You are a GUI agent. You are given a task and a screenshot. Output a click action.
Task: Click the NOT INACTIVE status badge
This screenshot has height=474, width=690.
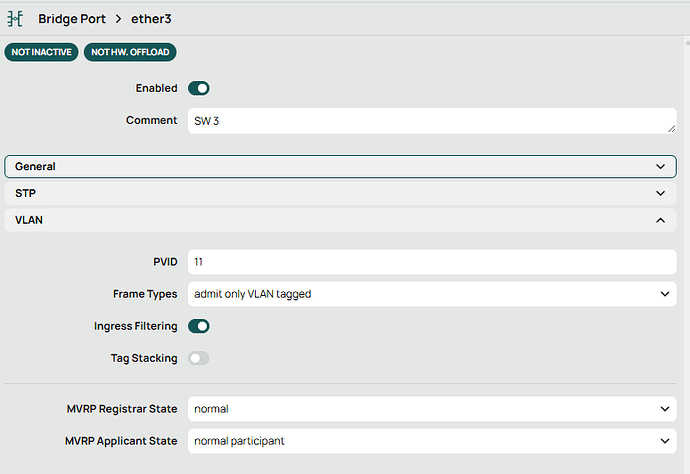coord(42,52)
